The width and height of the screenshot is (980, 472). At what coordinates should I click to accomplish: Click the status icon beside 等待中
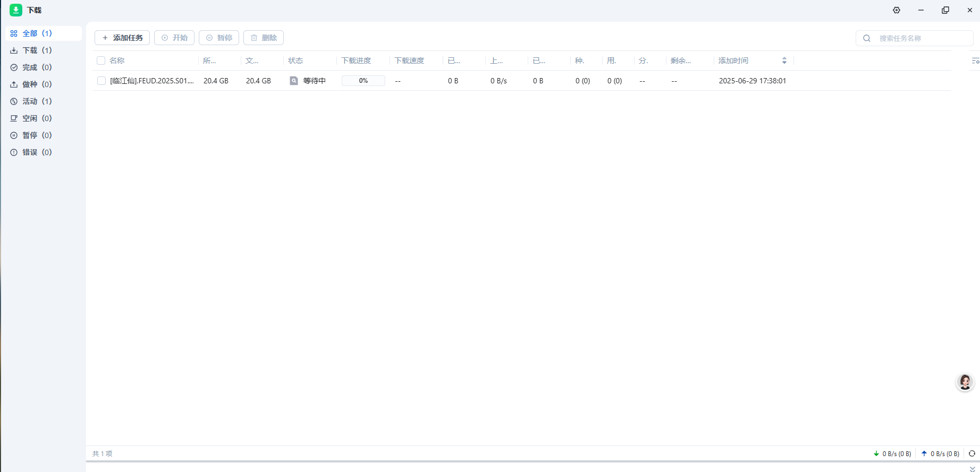coord(294,81)
